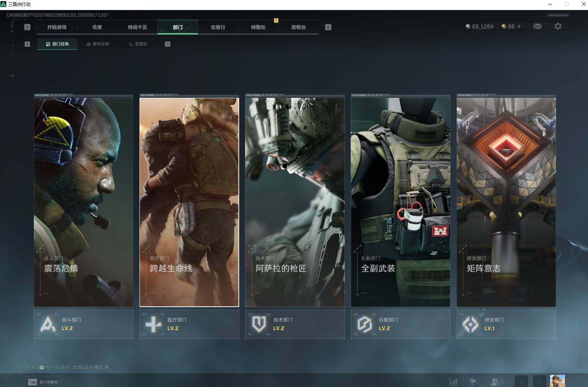Open the flag icon in bottom bar
This screenshot has height=387, width=588.
click(x=473, y=382)
